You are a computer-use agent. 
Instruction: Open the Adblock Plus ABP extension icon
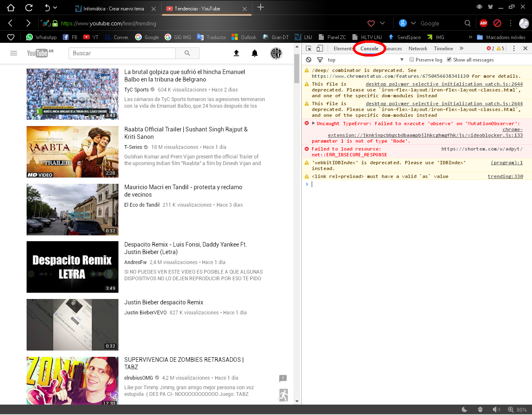click(x=483, y=23)
